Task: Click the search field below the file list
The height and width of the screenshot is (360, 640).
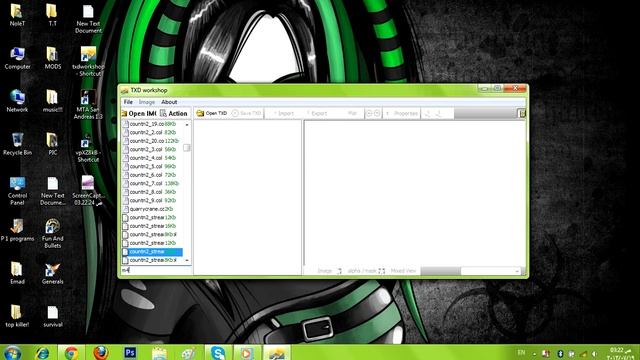Action: pos(156,270)
